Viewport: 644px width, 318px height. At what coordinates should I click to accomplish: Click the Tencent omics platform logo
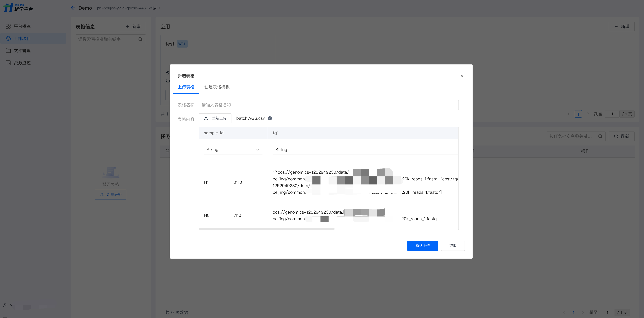[x=18, y=8]
